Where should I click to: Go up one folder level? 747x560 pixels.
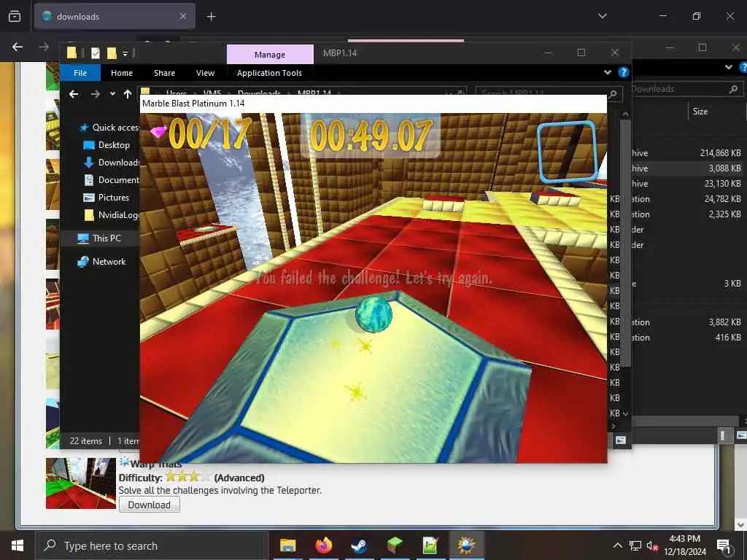(128, 94)
